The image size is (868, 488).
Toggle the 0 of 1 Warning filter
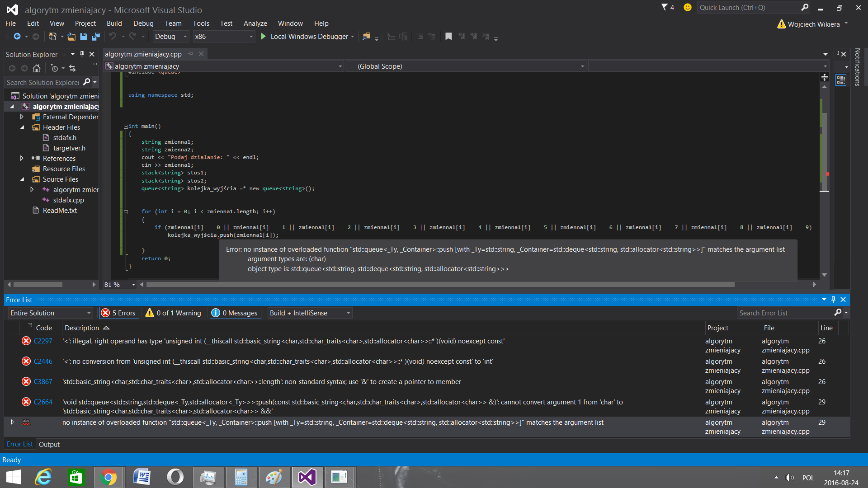(174, 313)
